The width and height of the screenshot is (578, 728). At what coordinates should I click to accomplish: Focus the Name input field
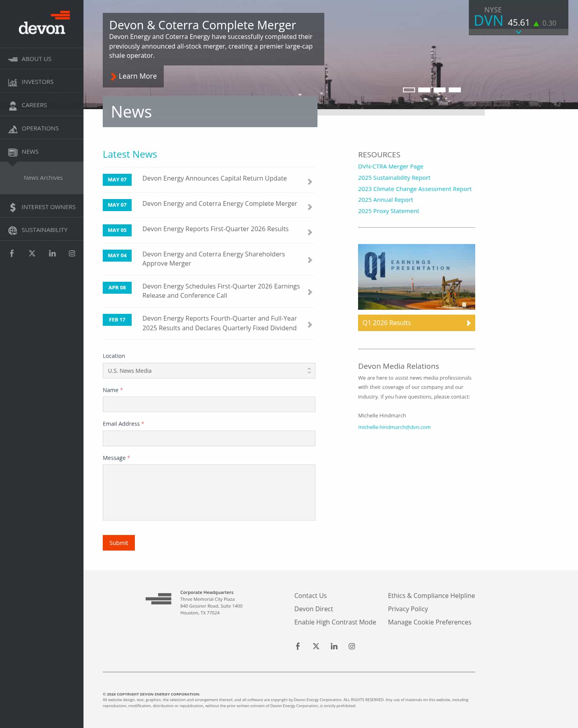point(209,405)
